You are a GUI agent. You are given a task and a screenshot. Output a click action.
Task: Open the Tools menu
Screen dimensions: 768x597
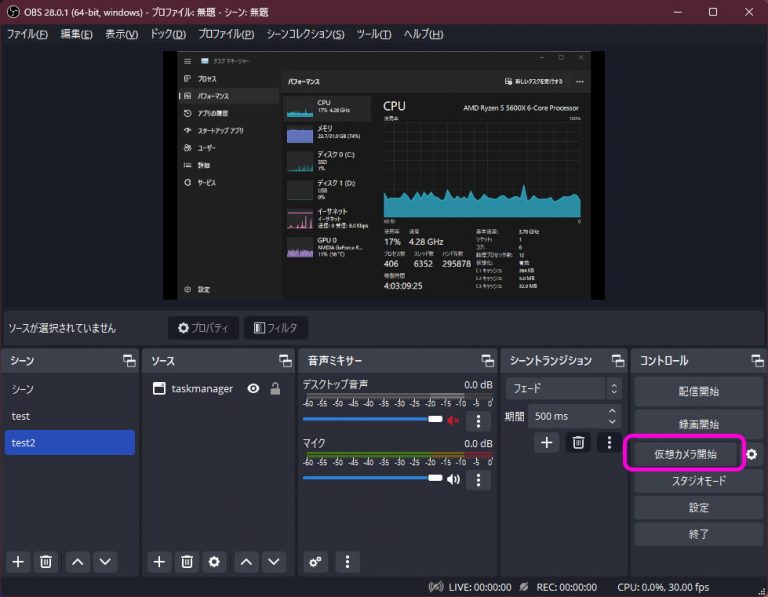(374, 34)
